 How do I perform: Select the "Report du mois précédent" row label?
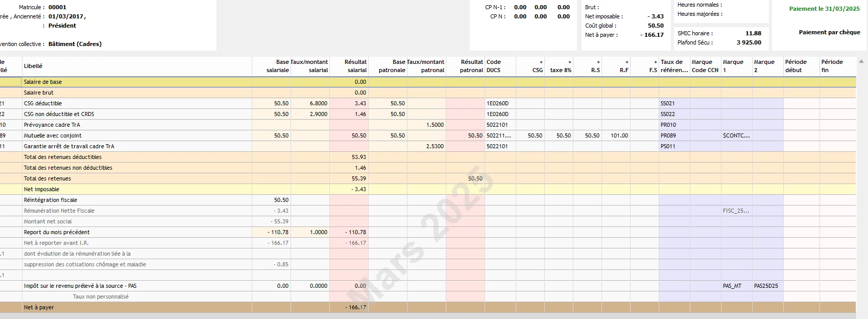pyautogui.click(x=57, y=232)
